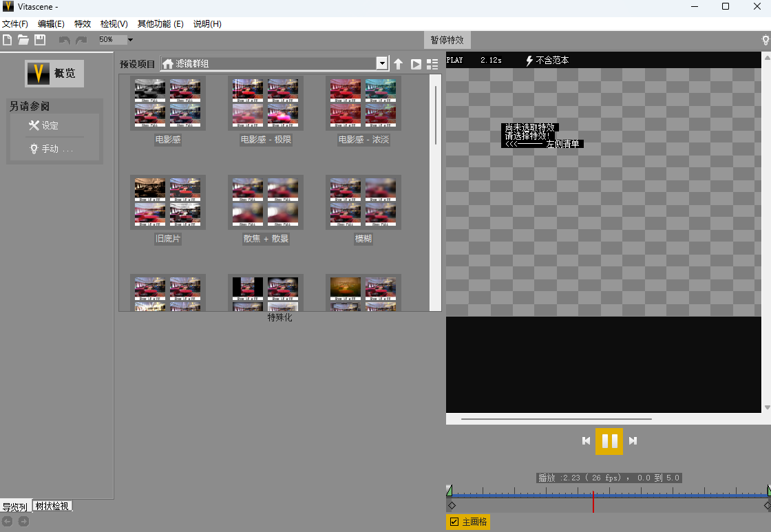Click the blue timeline ruler bar

click(x=609, y=496)
